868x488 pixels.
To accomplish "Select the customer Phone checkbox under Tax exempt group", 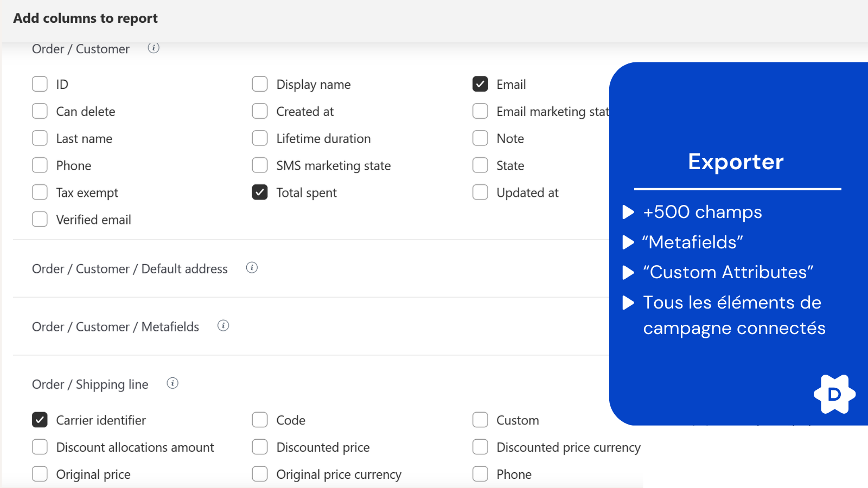I will pos(40,165).
